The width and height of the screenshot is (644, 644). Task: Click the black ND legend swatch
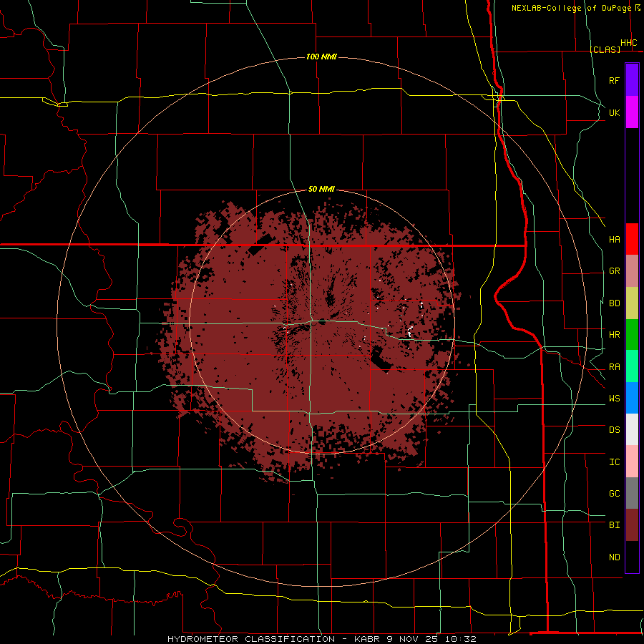pyautogui.click(x=632, y=557)
